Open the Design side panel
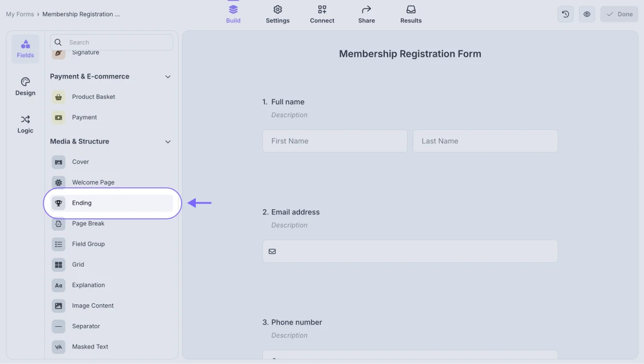The height and width of the screenshot is (364, 644). (x=25, y=87)
